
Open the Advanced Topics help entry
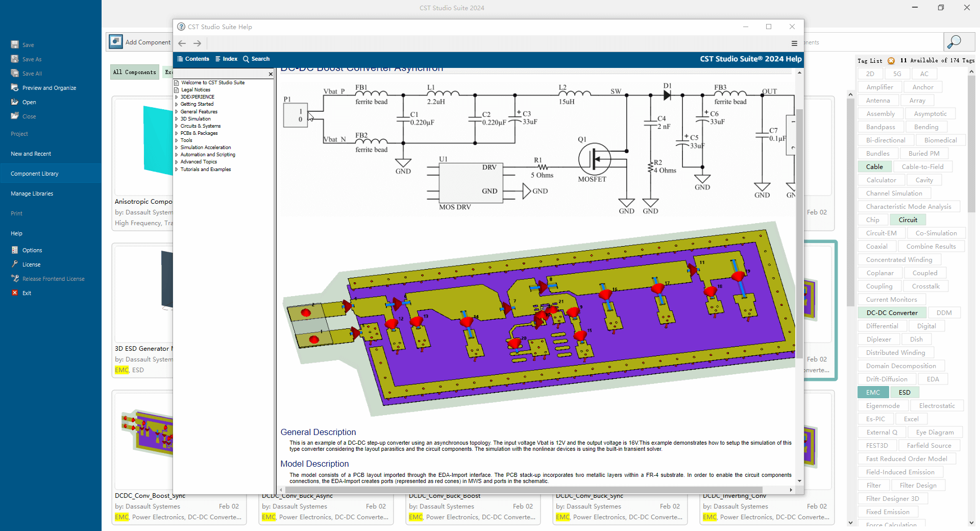[199, 162]
